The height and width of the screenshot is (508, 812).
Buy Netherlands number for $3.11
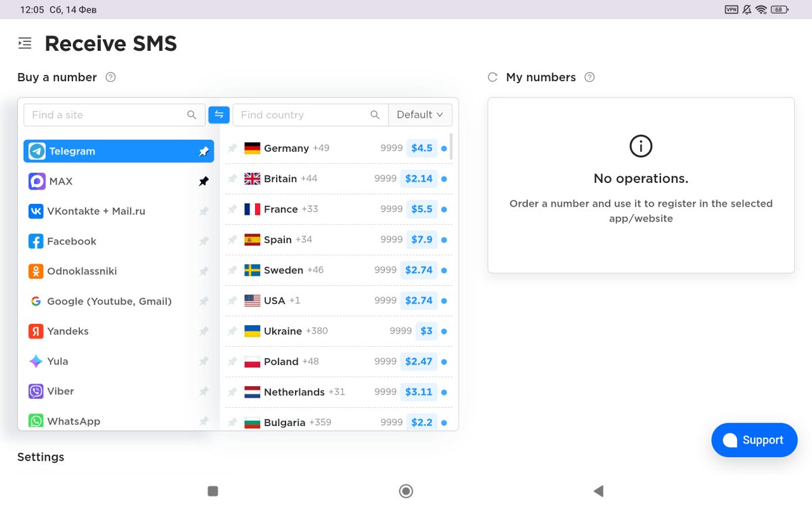(419, 392)
